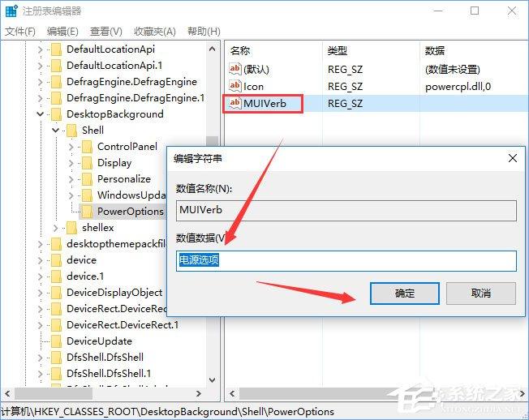Viewport: 529px width, 420px height.
Task: Click the (数值未设置) data value
Action: [453, 70]
